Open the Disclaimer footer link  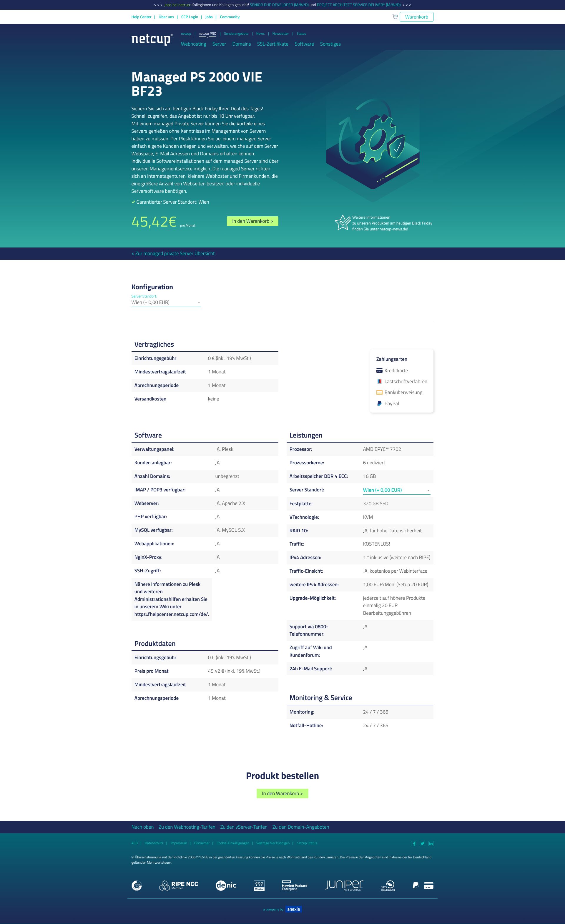click(202, 843)
